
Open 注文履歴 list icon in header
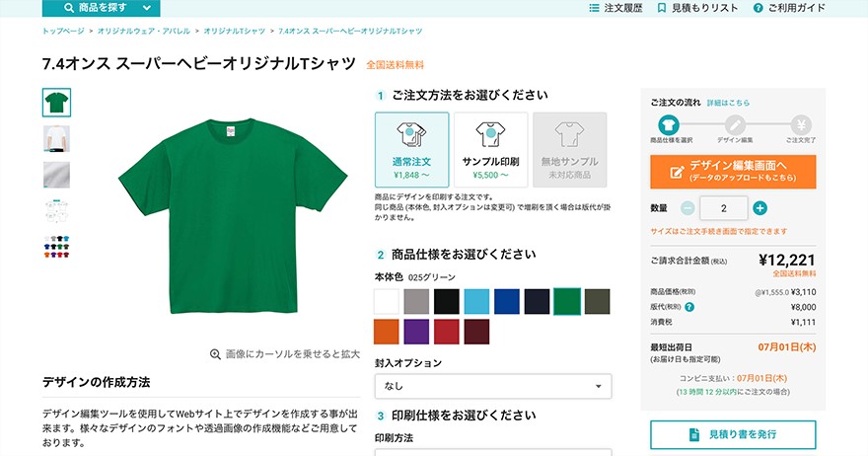pyautogui.click(x=594, y=8)
